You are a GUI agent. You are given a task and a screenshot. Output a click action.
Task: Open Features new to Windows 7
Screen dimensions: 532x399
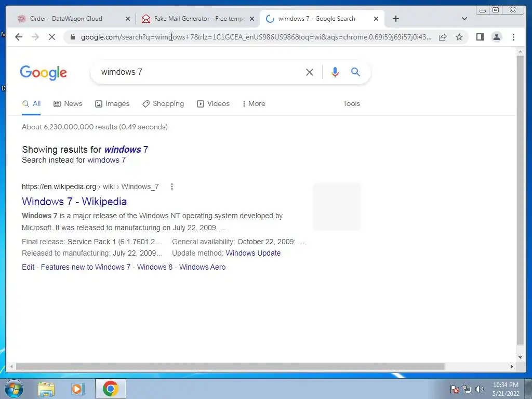point(86,267)
